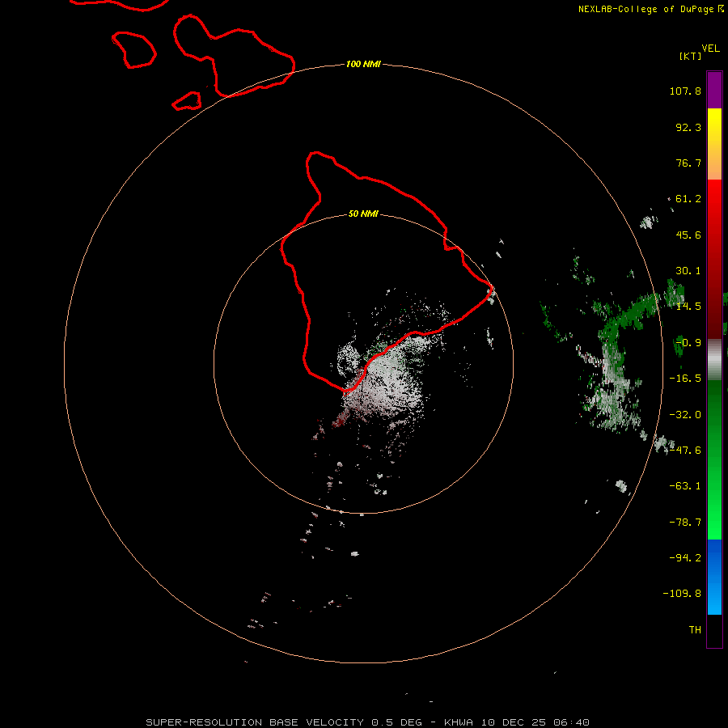Click the 100 NMI range ring label
This screenshot has height=728, width=728.
tap(363, 64)
